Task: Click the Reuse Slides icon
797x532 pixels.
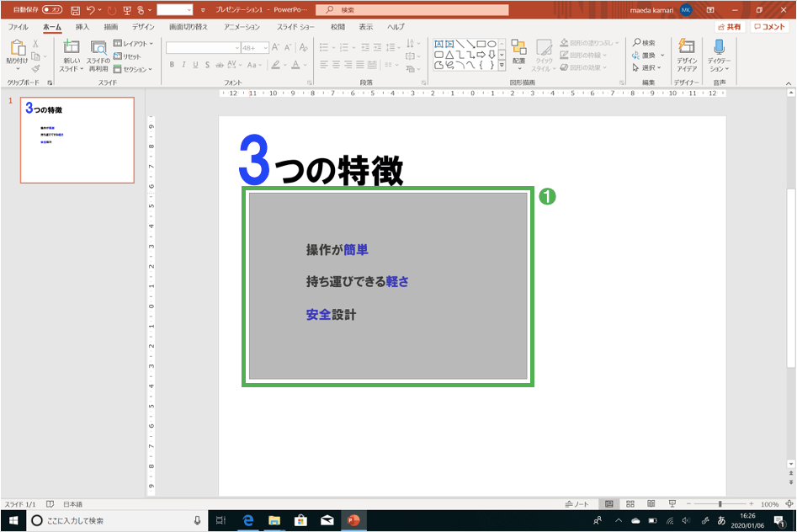Action: 98,47
